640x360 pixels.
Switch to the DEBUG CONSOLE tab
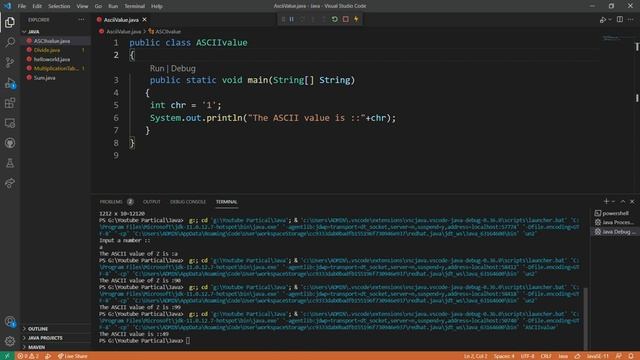click(x=188, y=202)
